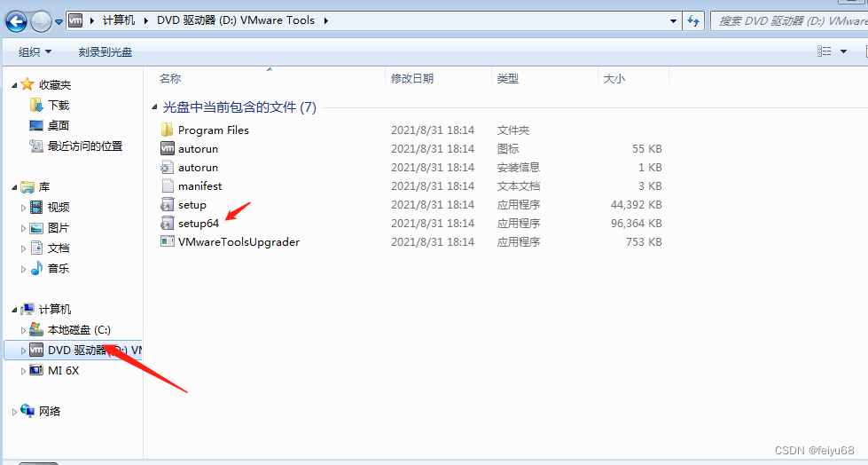The height and width of the screenshot is (465, 868).
Task: Click 刻录到光盘 toolbar button
Action: click(x=106, y=52)
